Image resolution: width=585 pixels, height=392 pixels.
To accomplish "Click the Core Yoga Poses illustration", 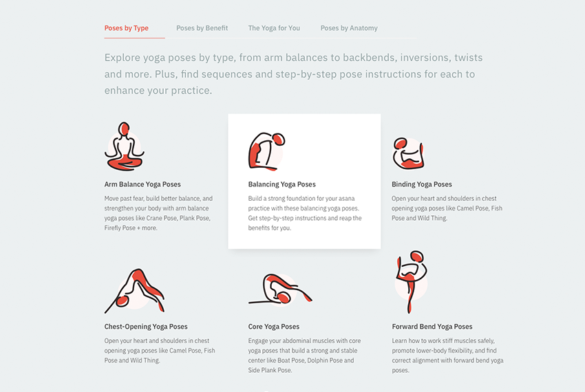I will coord(280,290).
